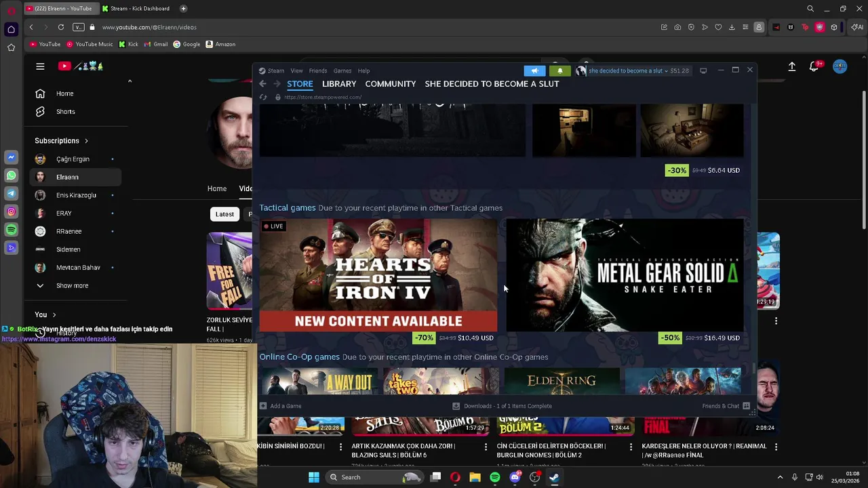Switch to Steam LIBRARY tab
Image resolution: width=868 pixels, height=488 pixels.
(339, 84)
